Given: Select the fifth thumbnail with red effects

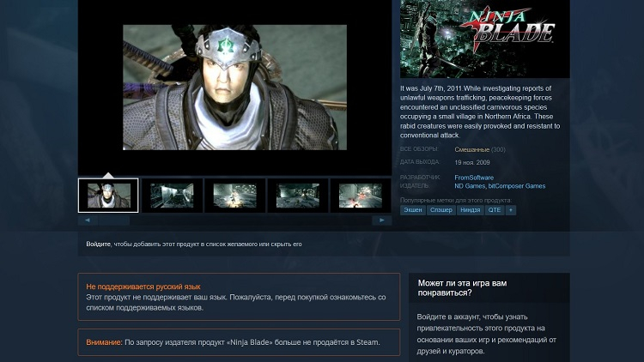Looking at the screenshot, I should pyautogui.click(x=361, y=196).
